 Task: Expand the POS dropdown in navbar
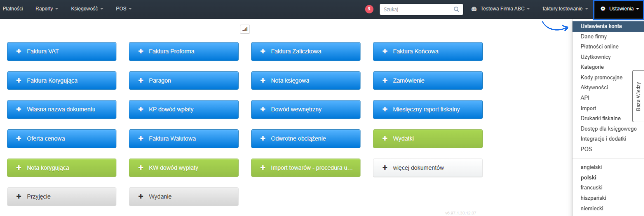point(124,9)
